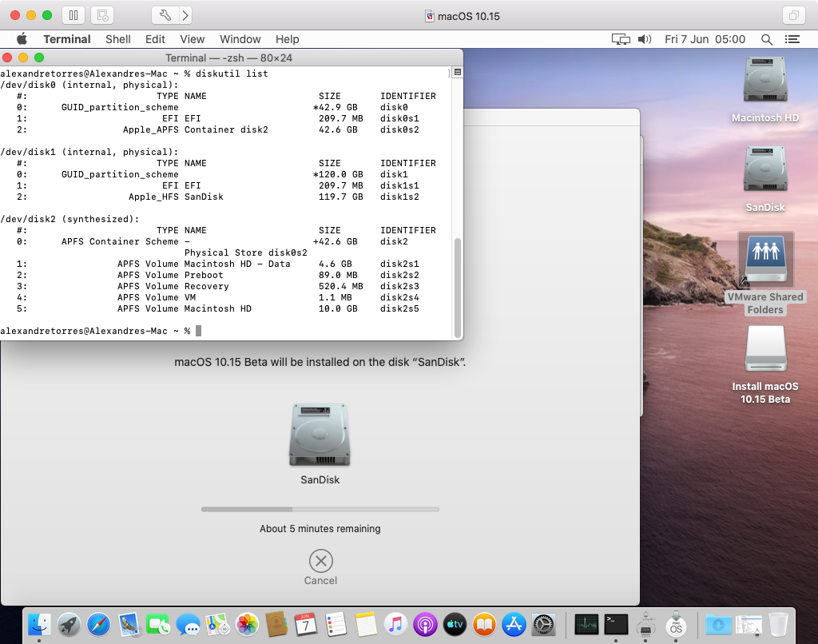The image size is (818, 644).
Task: Open the Apple menu
Action: coord(22,39)
